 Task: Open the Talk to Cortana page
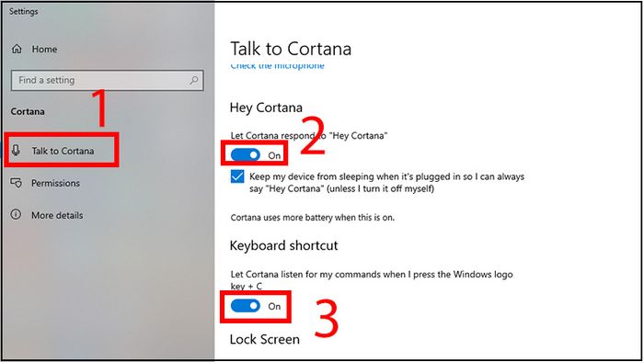click(63, 151)
